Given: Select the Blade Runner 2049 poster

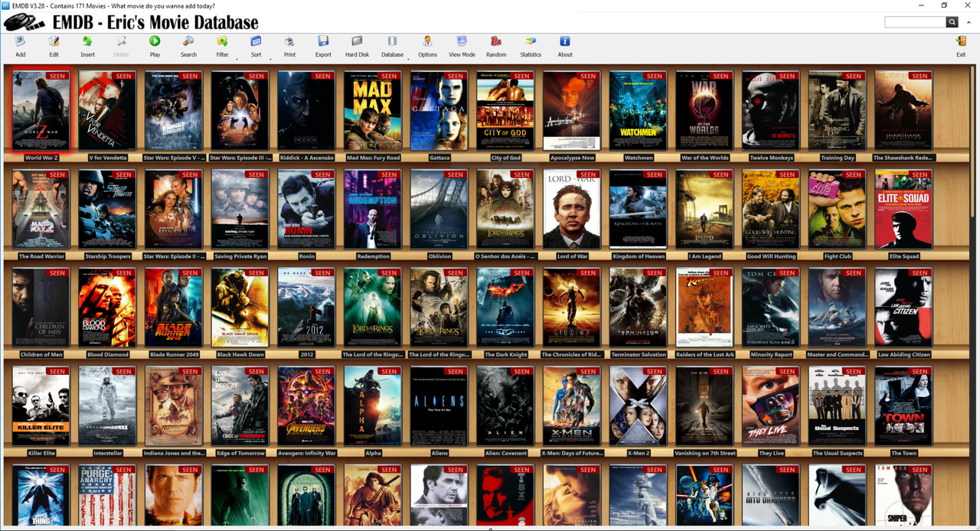Looking at the screenshot, I should 174,308.
